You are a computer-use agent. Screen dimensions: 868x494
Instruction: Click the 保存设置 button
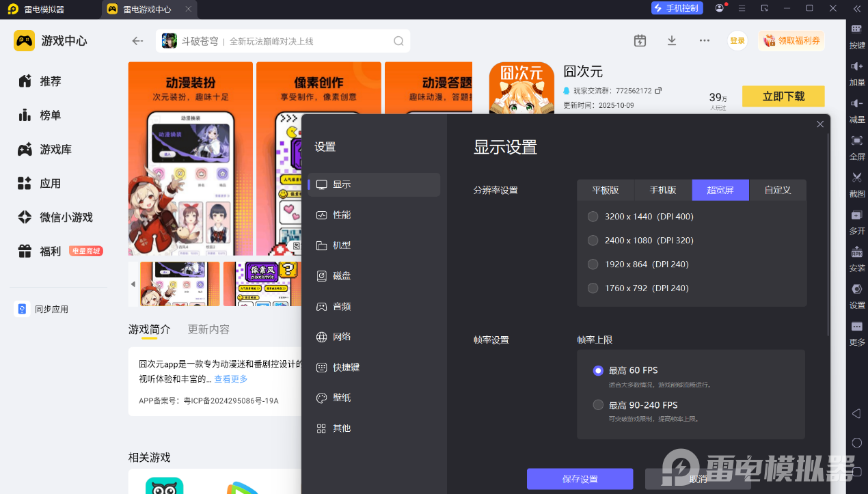click(580, 479)
